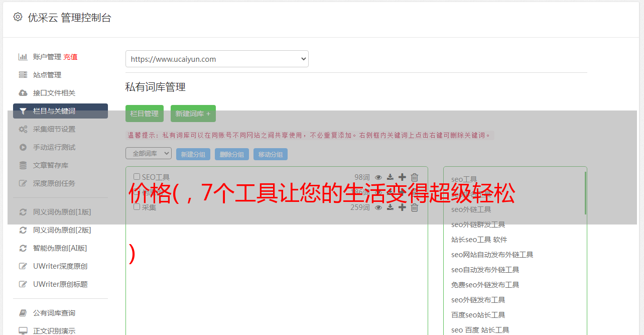Click the book icon for 公有词库查询
This screenshot has height=335, width=644.
point(23,313)
